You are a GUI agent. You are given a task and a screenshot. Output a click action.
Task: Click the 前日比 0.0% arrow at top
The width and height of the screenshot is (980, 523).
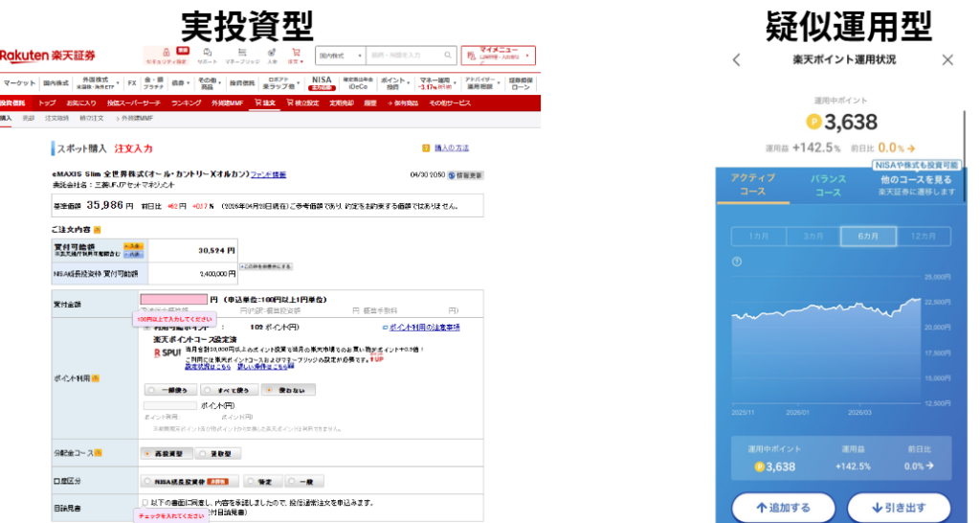click(911, 148)
